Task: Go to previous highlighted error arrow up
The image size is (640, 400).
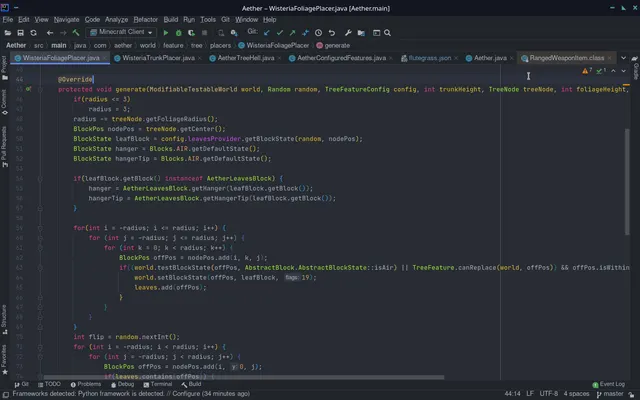Action: [x=613, y=71]
